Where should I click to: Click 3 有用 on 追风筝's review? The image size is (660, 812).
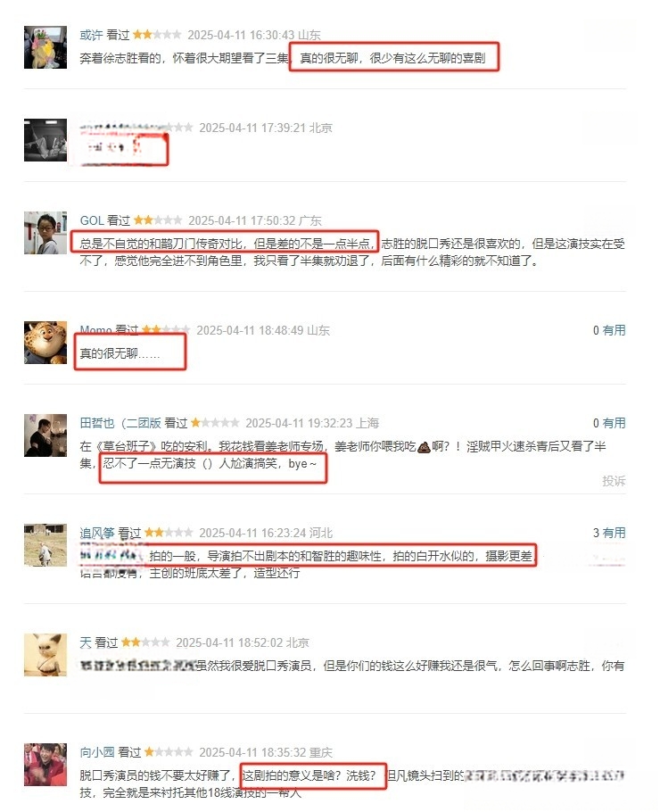tap(609, 533)
